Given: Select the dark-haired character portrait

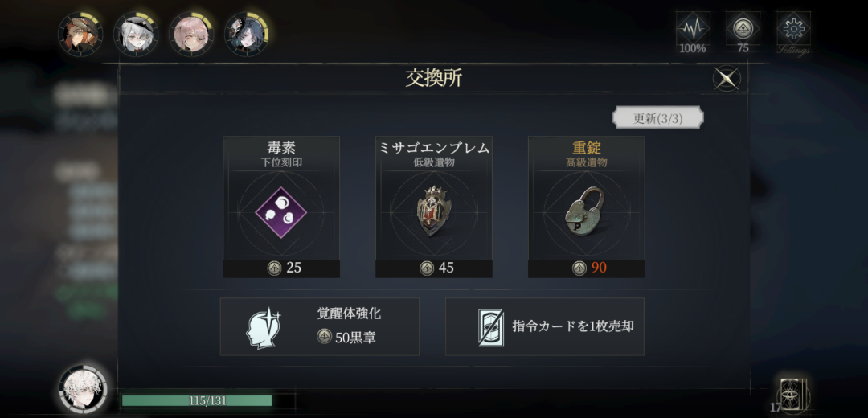Looking at the screenshot, I should [247, 35].
